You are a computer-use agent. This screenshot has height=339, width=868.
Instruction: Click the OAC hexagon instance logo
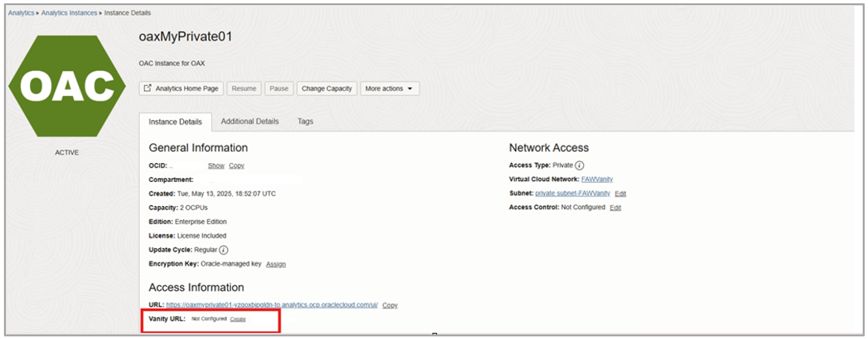[x=67, y=86]
